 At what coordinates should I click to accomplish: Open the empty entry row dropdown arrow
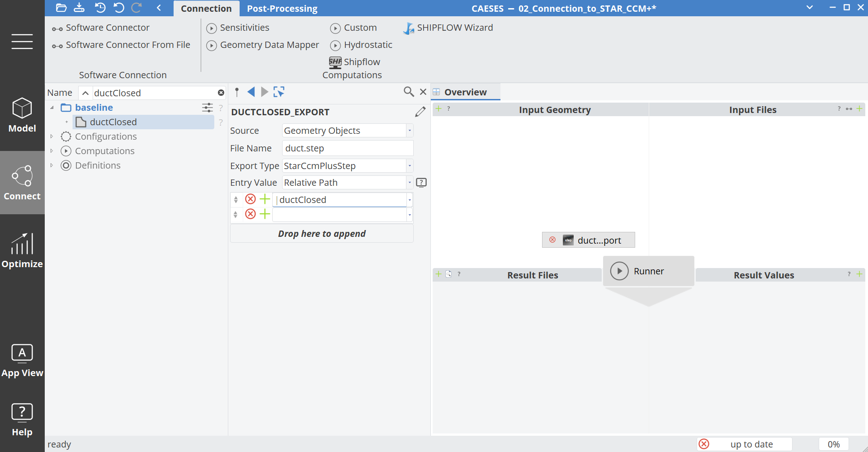tap(410, 215)
